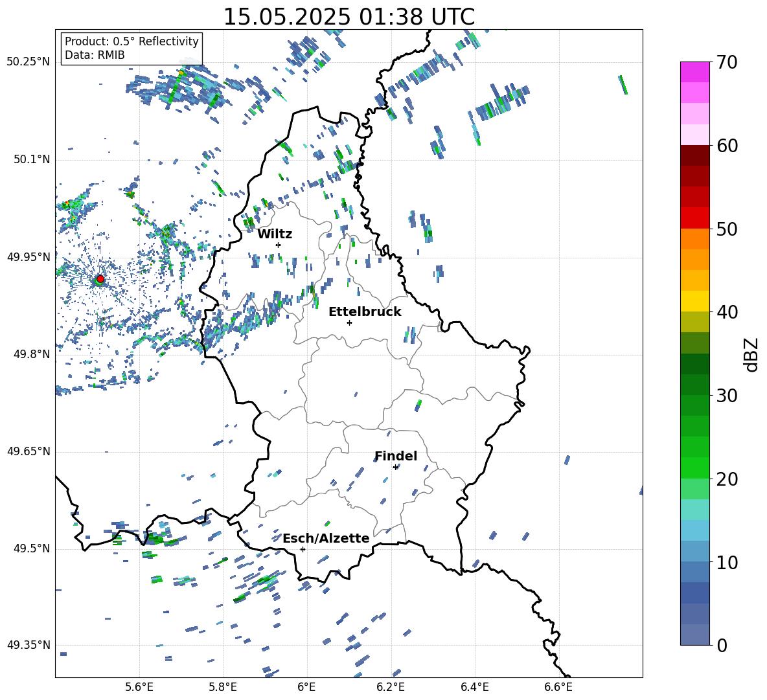
Task: Click the 5.8°E longitude label
Action: click(223, 687)
